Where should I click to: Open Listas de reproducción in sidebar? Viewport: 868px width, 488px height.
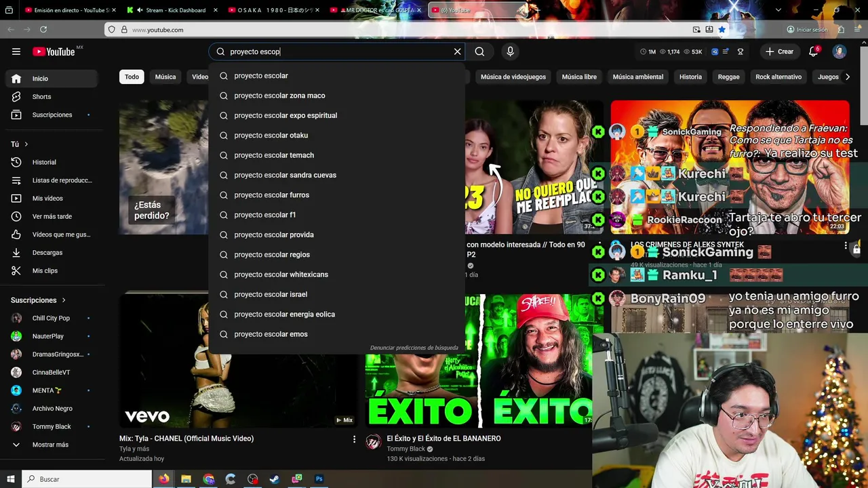click(52, 180)
